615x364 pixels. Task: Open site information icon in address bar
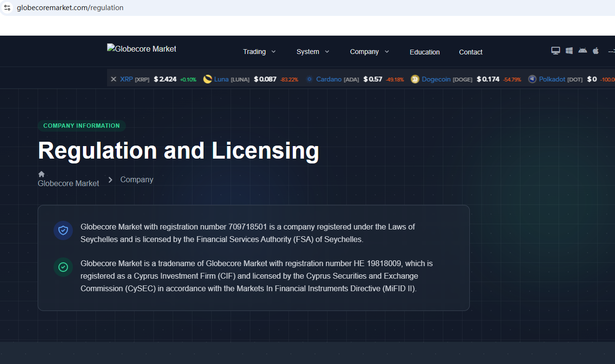[7, 8]
